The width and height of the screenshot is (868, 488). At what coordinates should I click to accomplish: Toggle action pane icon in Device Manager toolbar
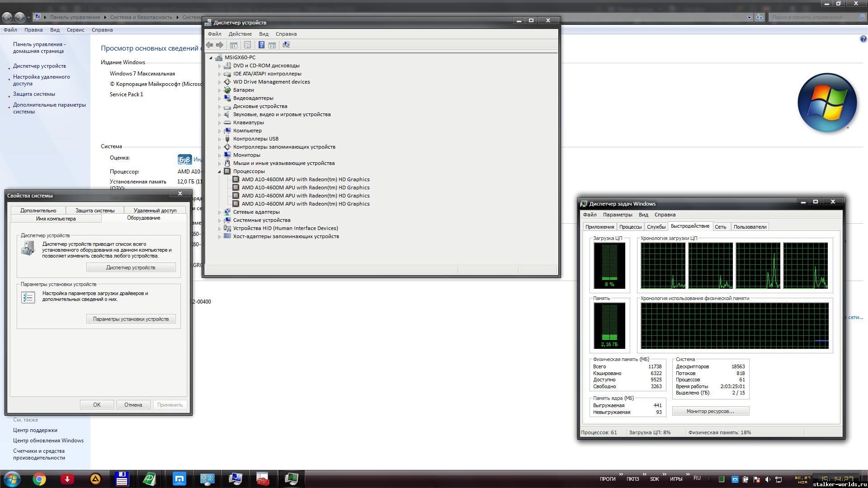272,45
